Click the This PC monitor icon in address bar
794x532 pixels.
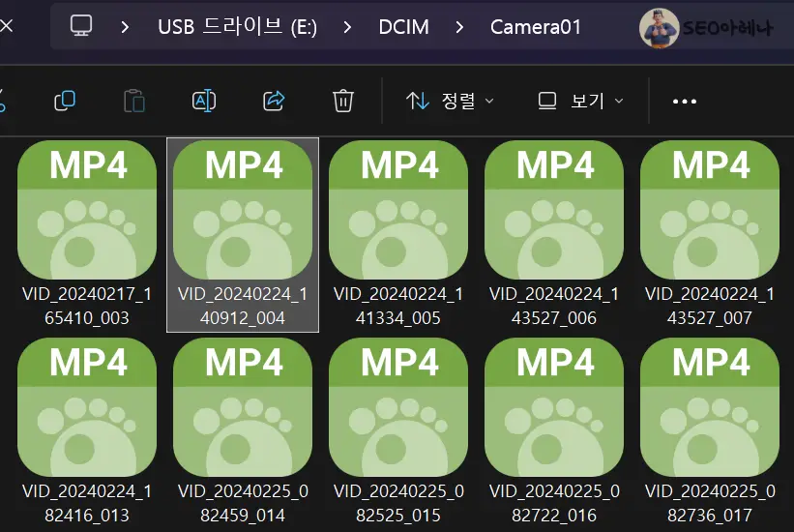(x=81, y=25)
